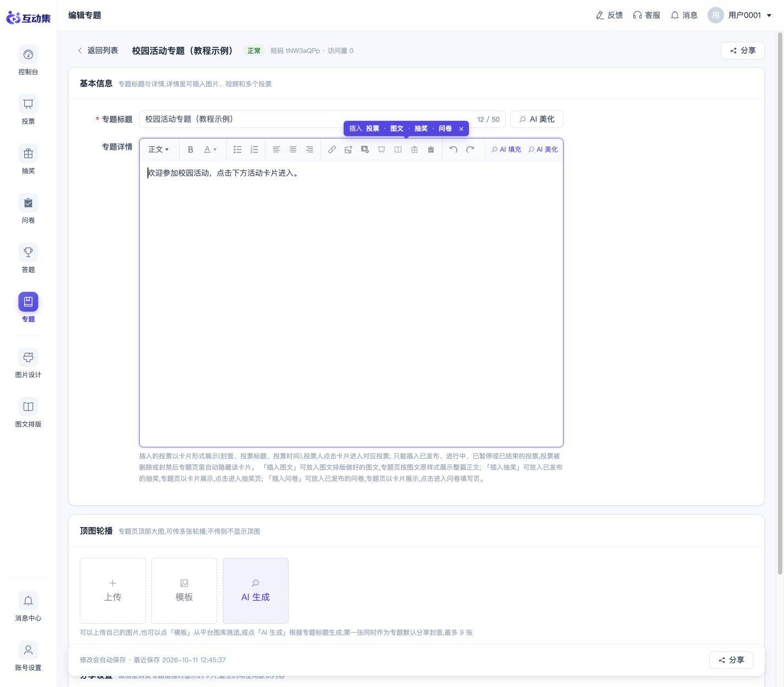Select 投票 in the insert tooltip

point(373,129)
